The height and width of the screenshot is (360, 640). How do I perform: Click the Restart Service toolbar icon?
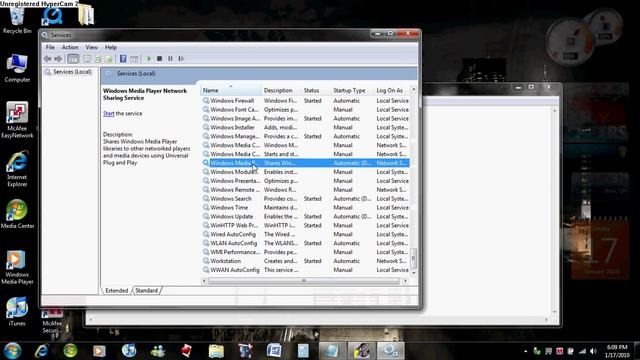181,59
